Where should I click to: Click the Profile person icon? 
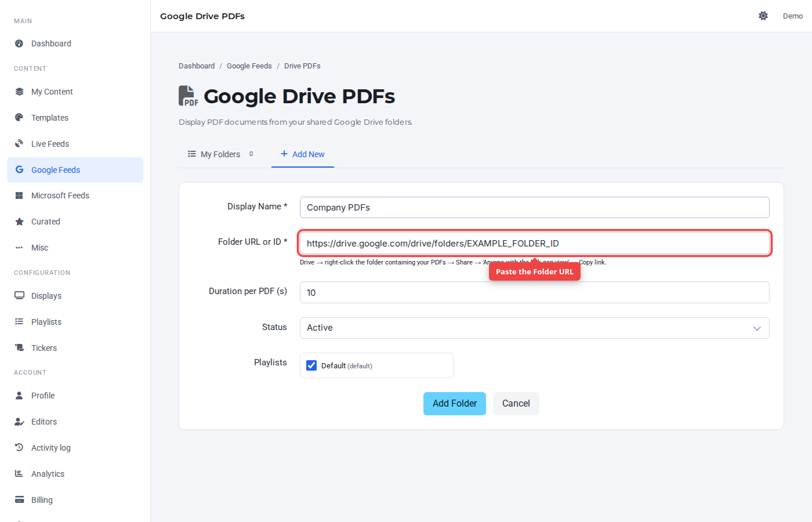[19, 396]
